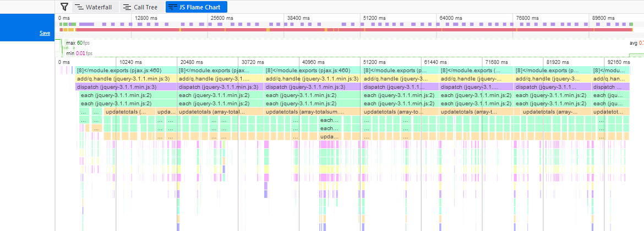644x231 pixels.
Task: Select the blue highlighted recording entry
Action: coord(27,28)
